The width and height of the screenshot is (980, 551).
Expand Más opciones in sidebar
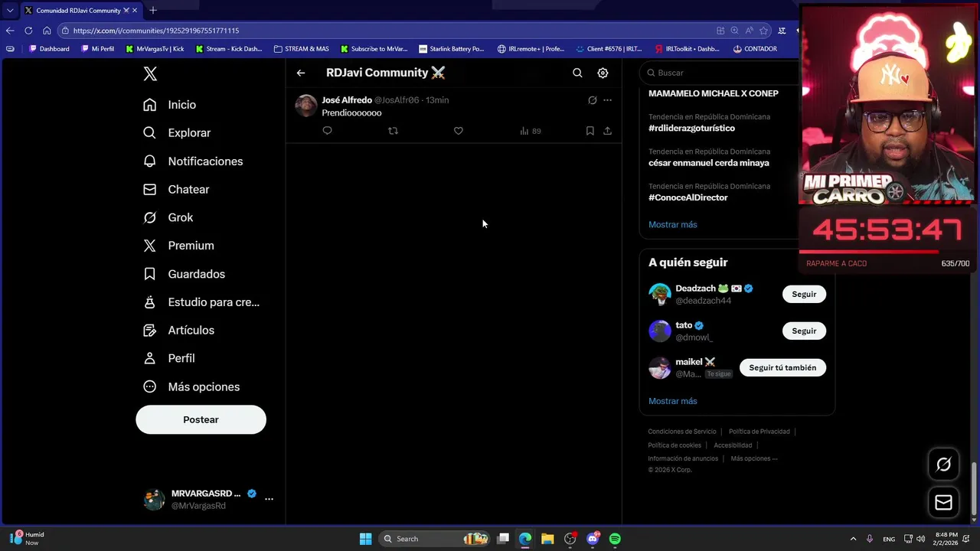coord(191,386)
